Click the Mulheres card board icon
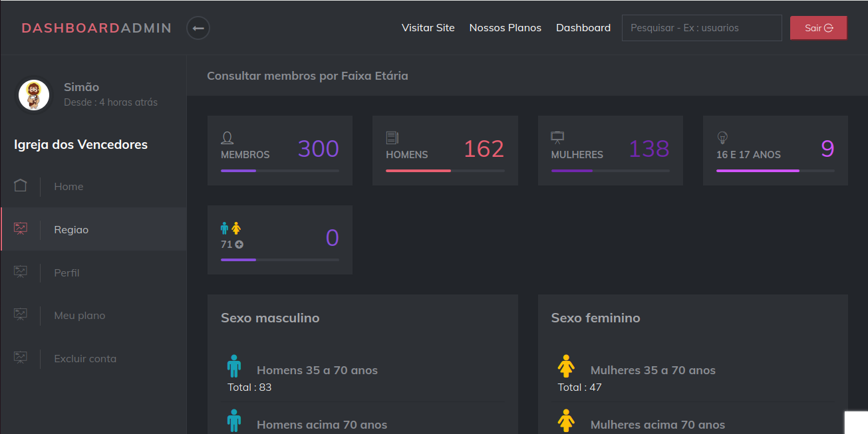Screen dimensions: 868x434 tap(557, 138)
